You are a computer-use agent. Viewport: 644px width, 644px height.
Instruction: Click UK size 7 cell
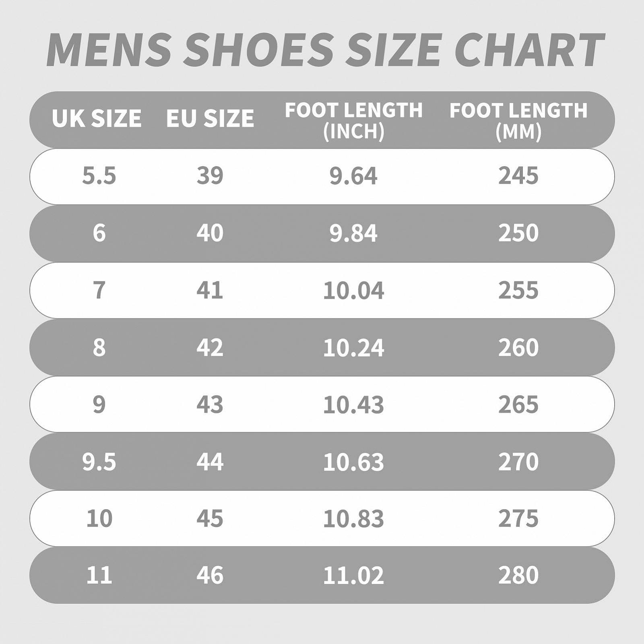pos(99,290)
